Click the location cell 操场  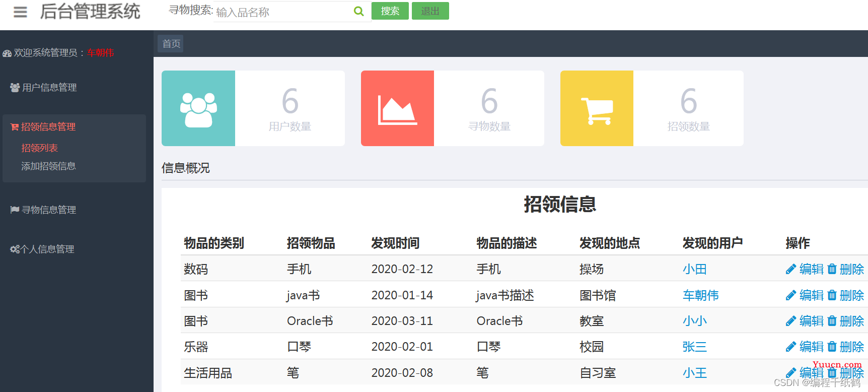point(592,270)
